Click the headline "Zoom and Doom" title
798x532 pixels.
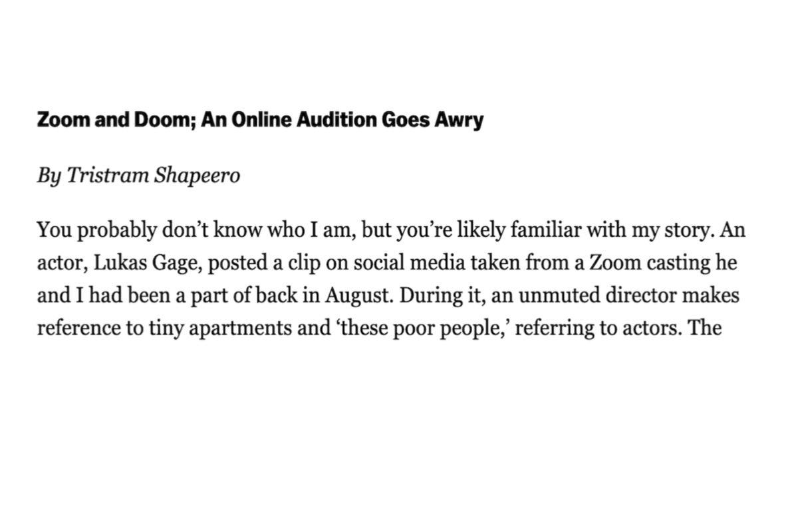259,121
